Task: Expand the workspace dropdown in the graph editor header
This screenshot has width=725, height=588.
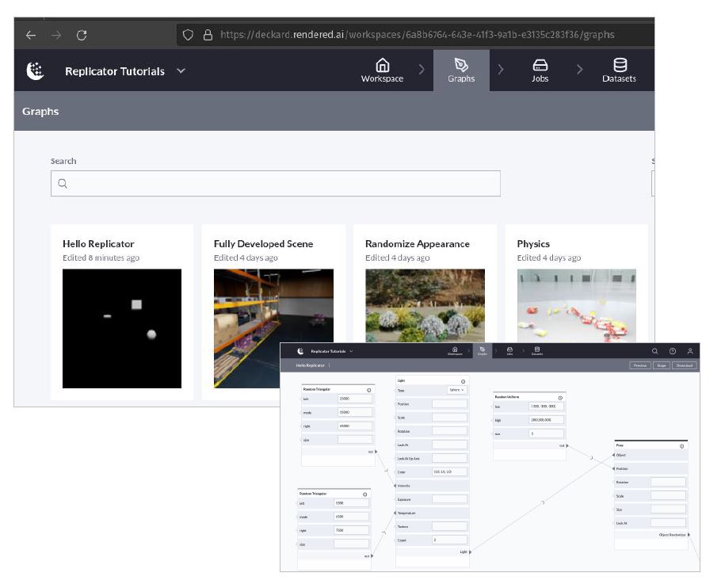Action: pos(351,351)
